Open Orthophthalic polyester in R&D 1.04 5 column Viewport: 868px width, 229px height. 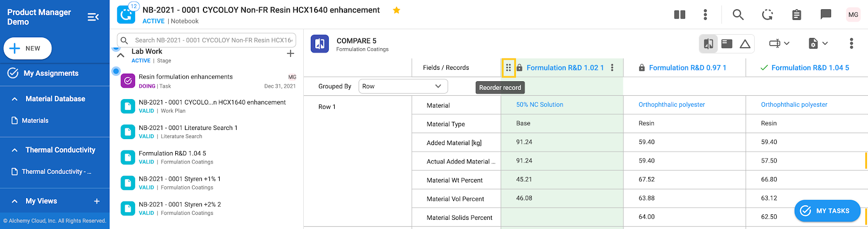(794, 104)
